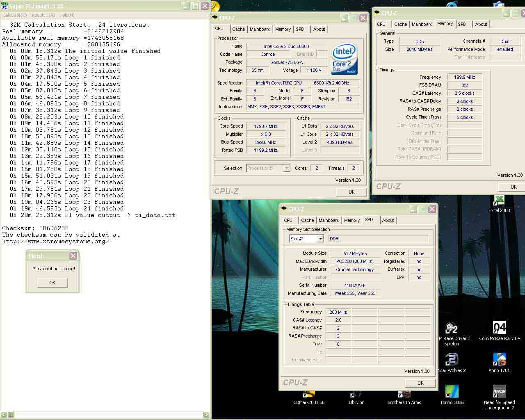Select CPU tab in the Memory Slot CPU-Z window
525x420 pixels.
(288, 220)
